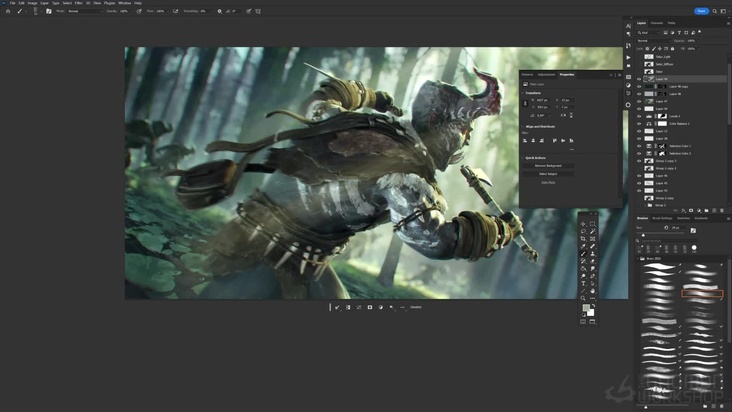Hide Layer 47 eye icon
This screenshot has width=732, height=412.
(x=639, y=101)
